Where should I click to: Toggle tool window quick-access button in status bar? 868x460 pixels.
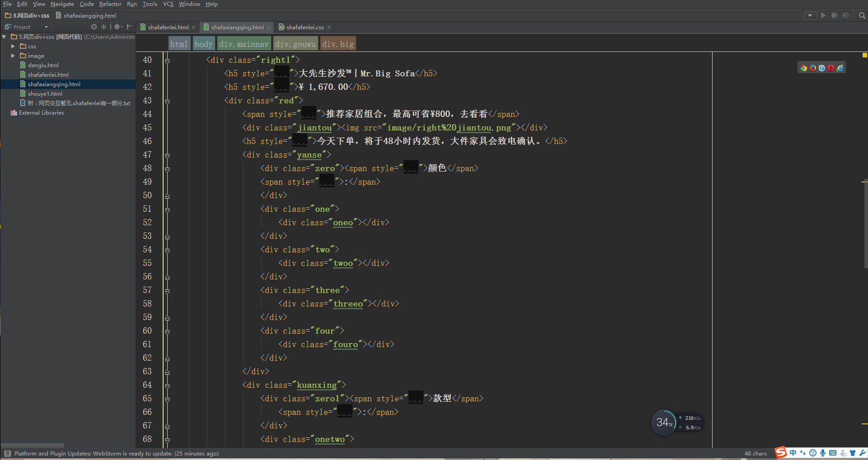[x=7, y=453]
